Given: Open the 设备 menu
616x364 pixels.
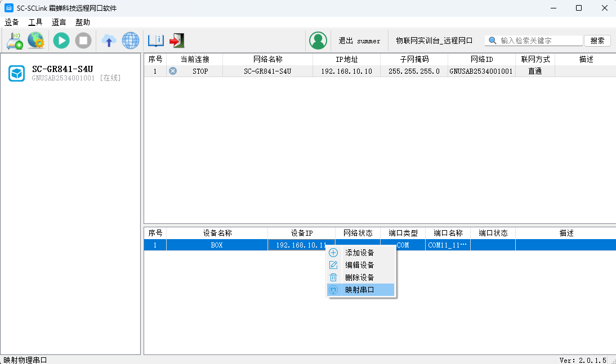Looking at the screenshot, I should click(12, 23).
